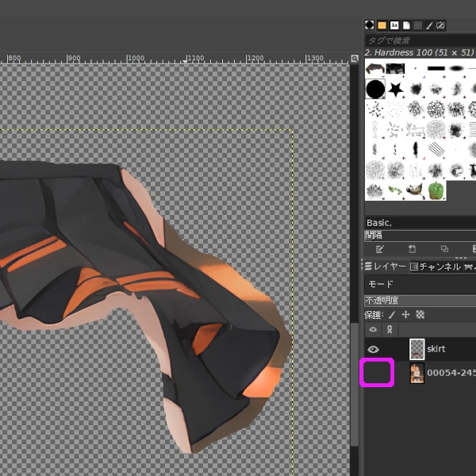Click the zoom magnifier icon at ruler corner
This screenshot has height=476, width=476.
coord(355,58)
